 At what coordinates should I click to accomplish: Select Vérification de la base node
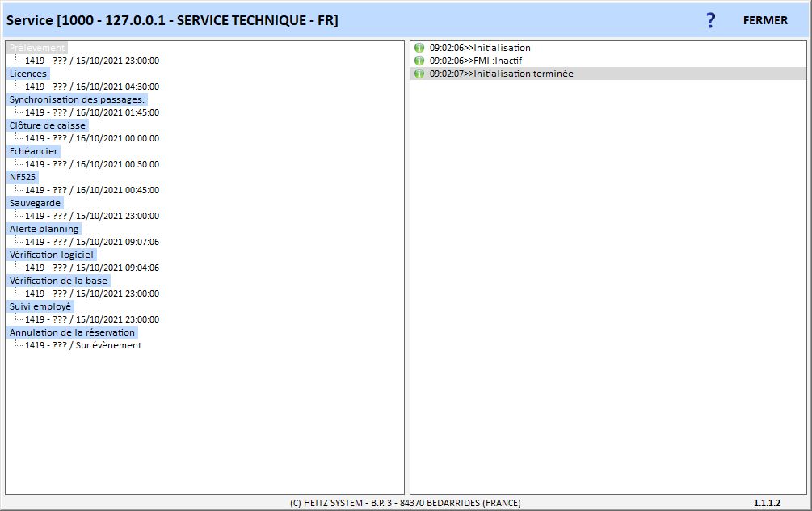58,281
